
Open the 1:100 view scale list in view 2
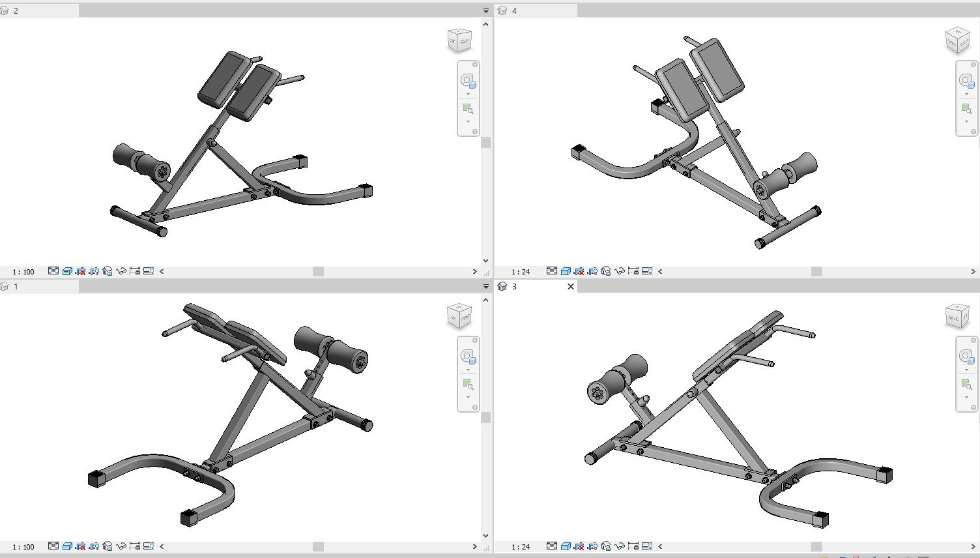tap(23, 271)
